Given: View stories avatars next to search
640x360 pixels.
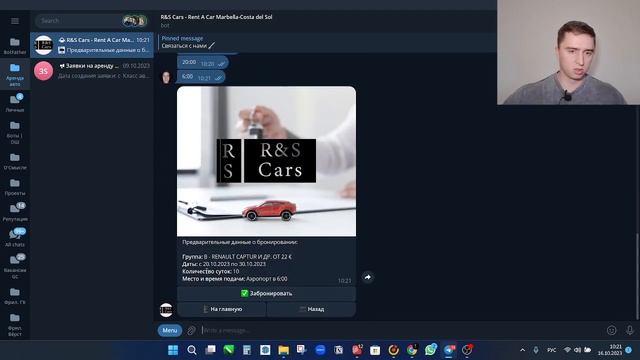Looking at the screenshot, I should [134, 20].
